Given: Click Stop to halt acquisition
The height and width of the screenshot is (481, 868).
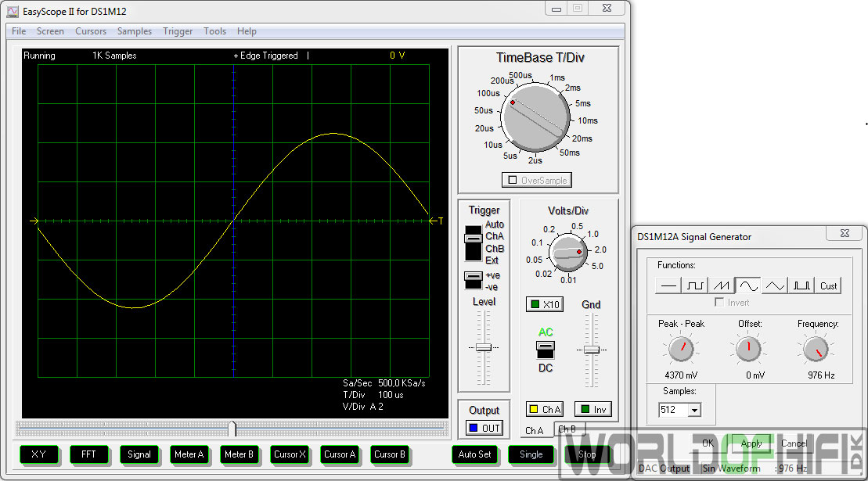Looking at the screenshot, I should pos(587,454).
